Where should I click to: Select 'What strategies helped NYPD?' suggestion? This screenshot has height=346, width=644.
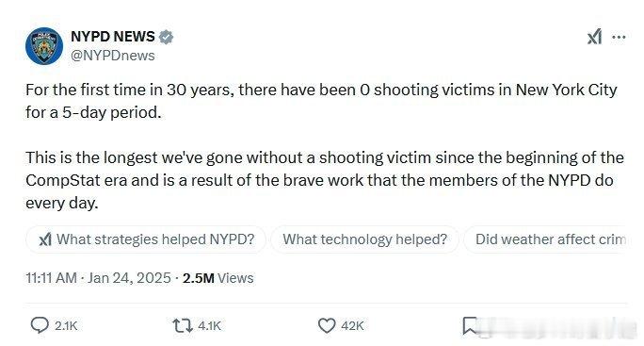(146, 239)
